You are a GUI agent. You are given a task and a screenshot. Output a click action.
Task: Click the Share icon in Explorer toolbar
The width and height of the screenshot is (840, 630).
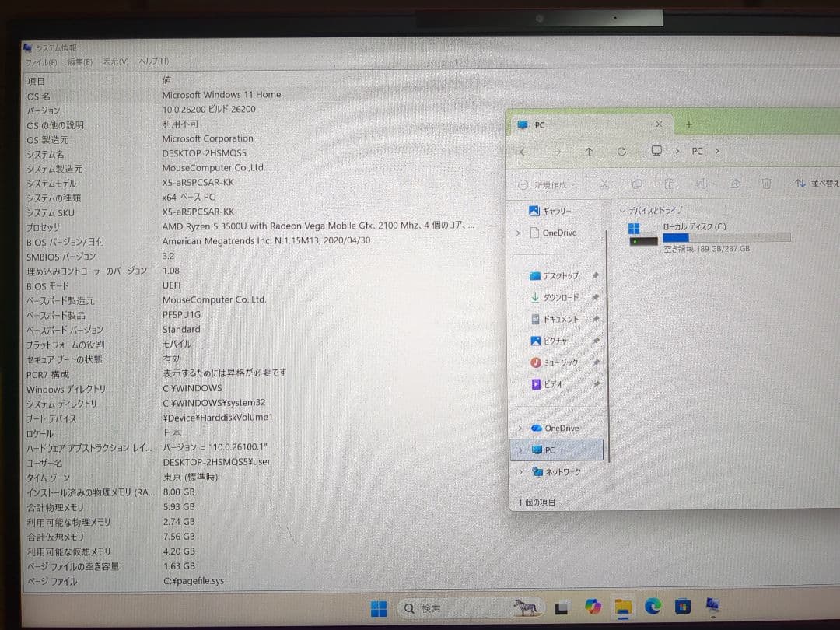click(735, 184)
